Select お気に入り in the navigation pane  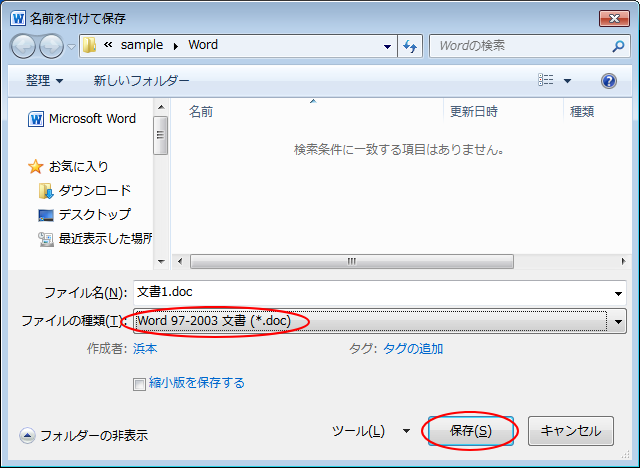[69, 166]
